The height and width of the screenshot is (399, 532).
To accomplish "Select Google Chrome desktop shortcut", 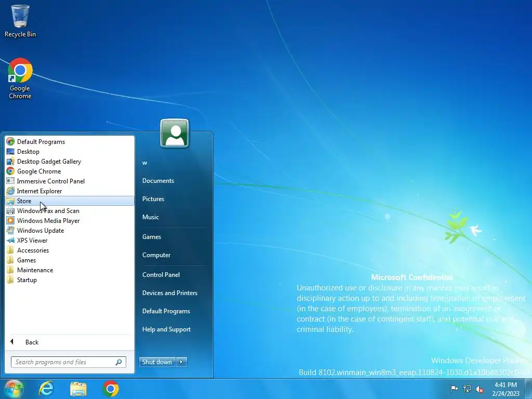I will click(20, 79).
